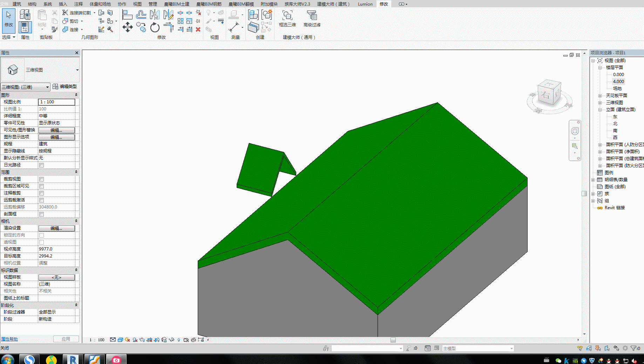Check the 日光路径 checkbox

click(x=42, y=165)
